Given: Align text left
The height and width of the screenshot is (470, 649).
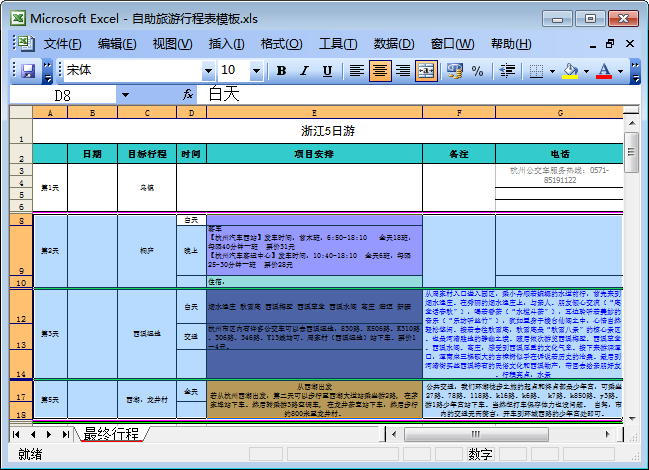Looking at the screenshot, I should tap(356, 71).
